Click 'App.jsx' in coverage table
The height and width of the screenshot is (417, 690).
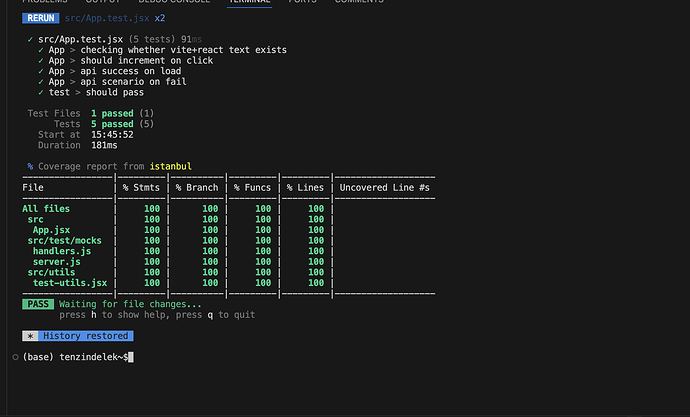pos(51,230)
